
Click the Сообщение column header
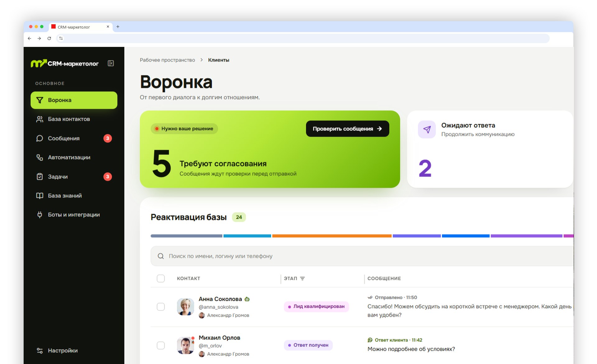384,279
